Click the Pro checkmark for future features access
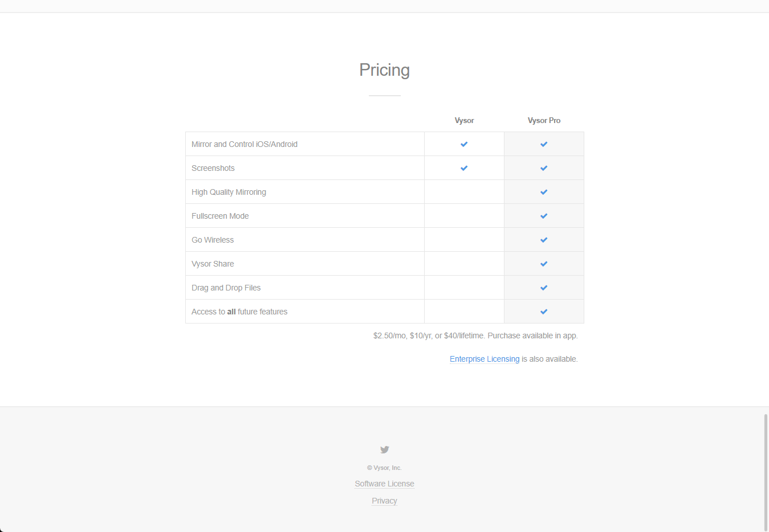This screenshot has height=532, width=769. (x=544, y=312)
